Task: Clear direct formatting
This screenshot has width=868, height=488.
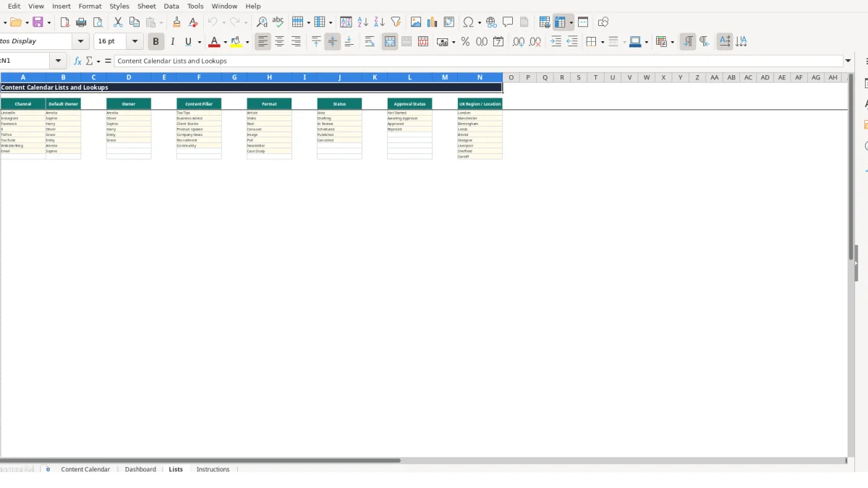Action: (192, 22)
